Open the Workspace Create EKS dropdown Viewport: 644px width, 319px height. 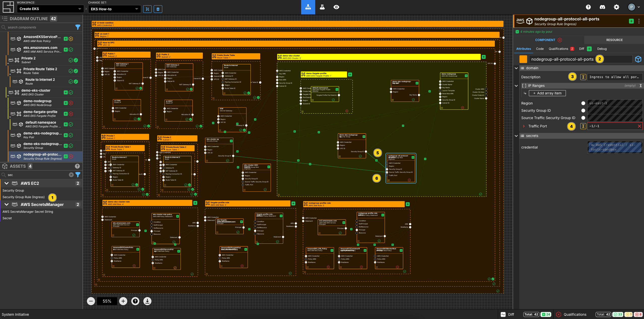tap(50, 9)
